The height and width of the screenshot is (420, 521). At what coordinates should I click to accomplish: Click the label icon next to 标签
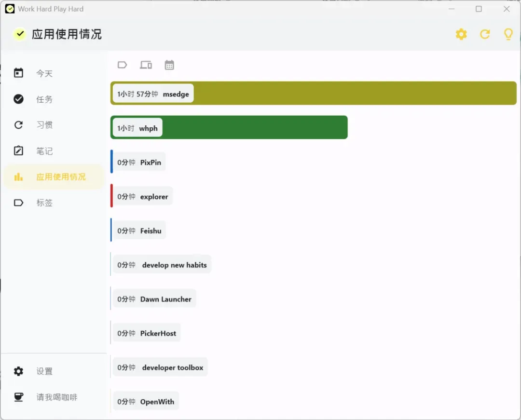click(19, 203)
